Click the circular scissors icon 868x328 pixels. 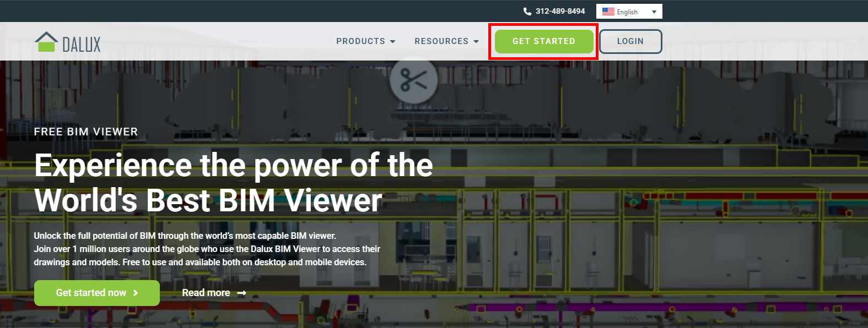(x=413, y=80)
